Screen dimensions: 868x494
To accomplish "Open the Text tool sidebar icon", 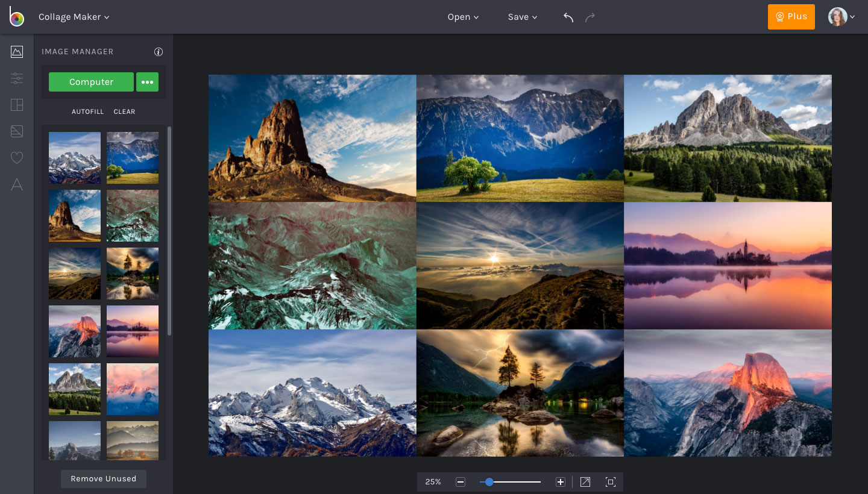I will point(17,185).
